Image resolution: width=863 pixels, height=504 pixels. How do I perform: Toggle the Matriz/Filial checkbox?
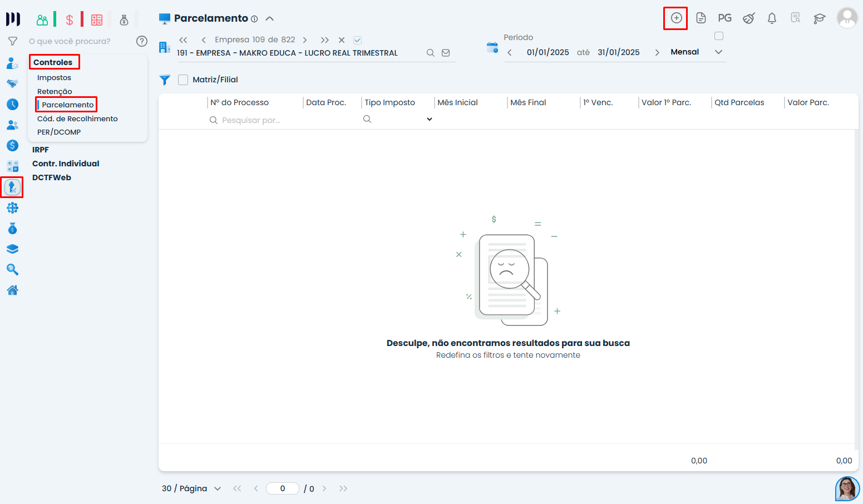(183, 80)
